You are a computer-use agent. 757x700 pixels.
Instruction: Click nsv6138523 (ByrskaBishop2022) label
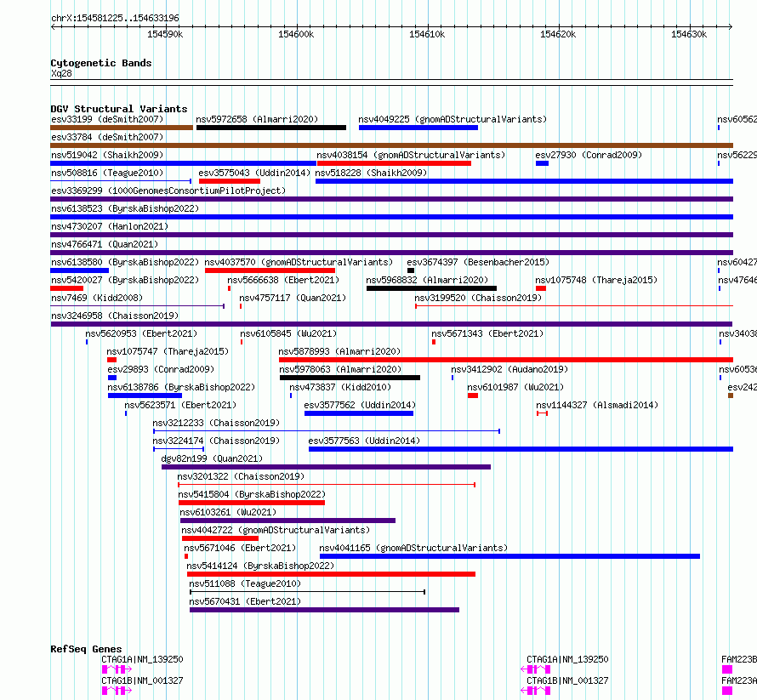(125, 208)
